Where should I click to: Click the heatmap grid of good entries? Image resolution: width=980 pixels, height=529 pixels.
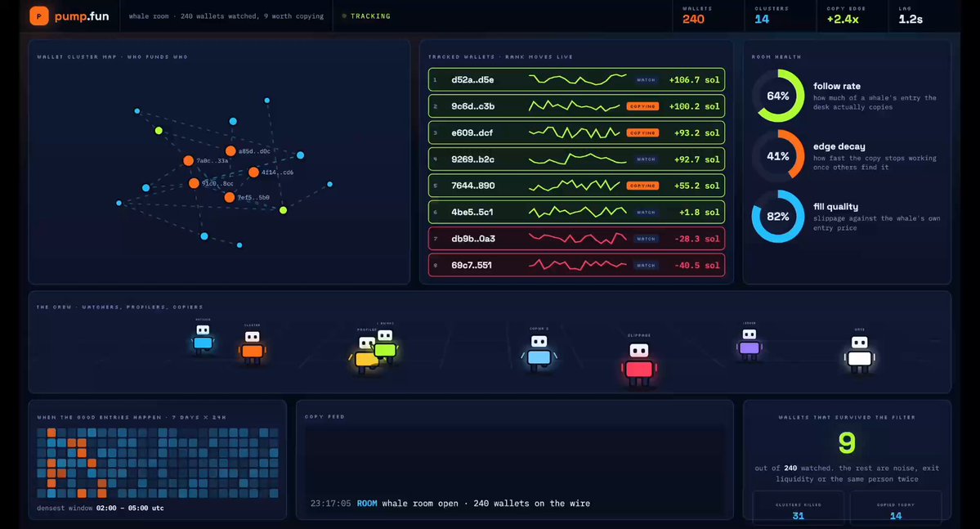[x=158, y=464]
